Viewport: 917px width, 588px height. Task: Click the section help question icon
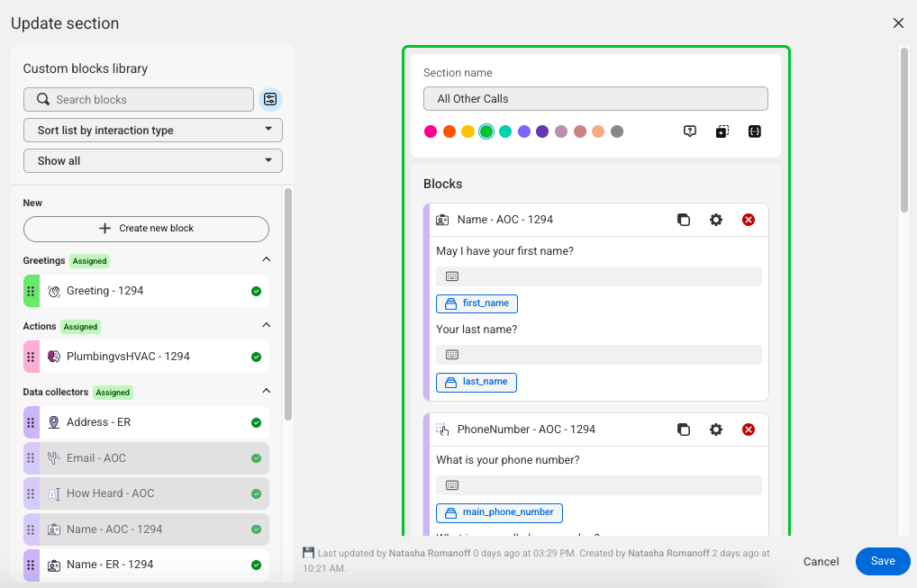pyautogui.click(x=690, y=131)
